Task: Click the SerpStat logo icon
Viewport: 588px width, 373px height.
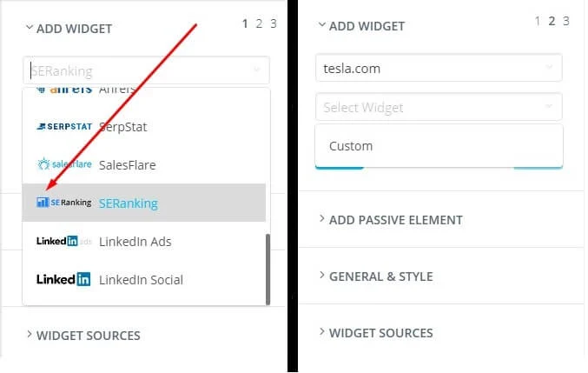Action: 64,127
